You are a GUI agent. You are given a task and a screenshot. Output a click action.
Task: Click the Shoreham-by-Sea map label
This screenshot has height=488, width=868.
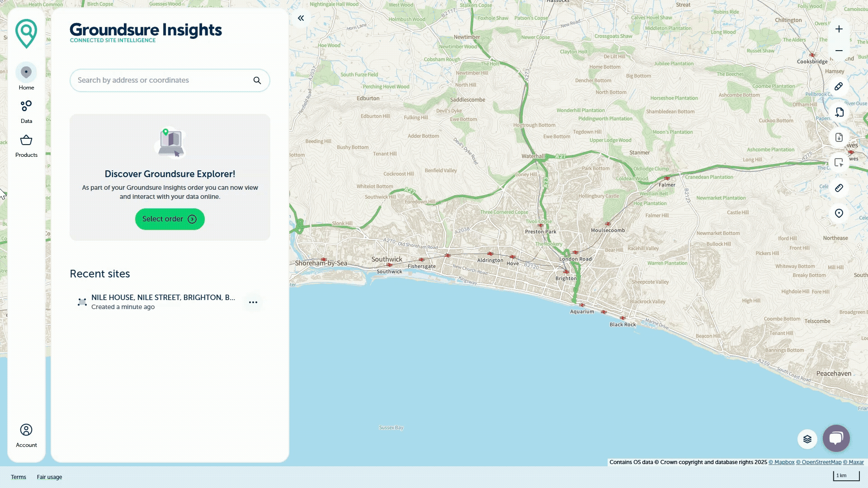pos(321,263)
